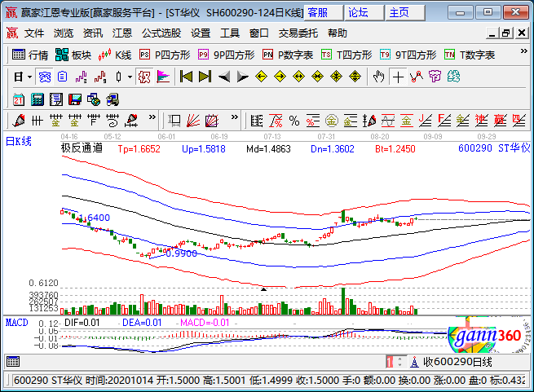
Task: Open the notepad document icon
Action: pyautogui.click(x=56, y=99)
